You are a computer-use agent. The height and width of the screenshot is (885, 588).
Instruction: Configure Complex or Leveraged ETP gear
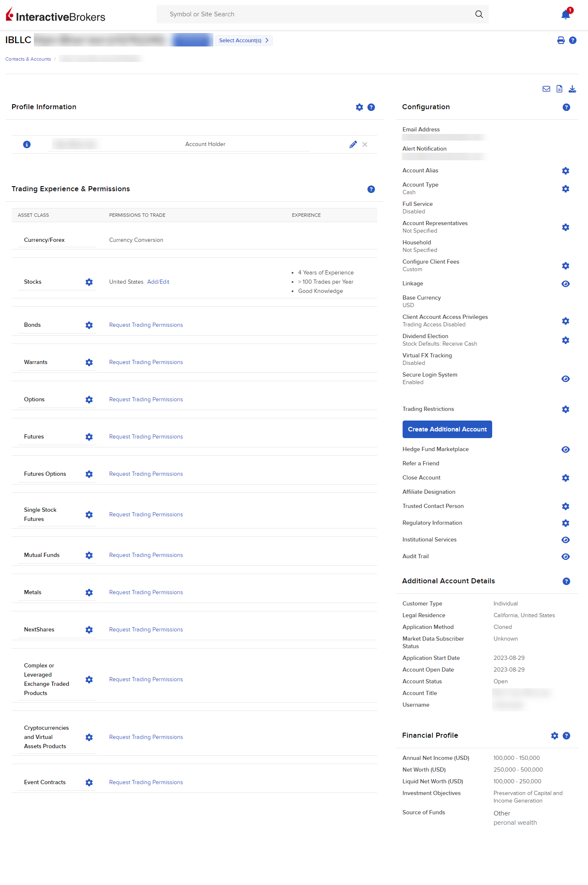(x=89, y=680)
